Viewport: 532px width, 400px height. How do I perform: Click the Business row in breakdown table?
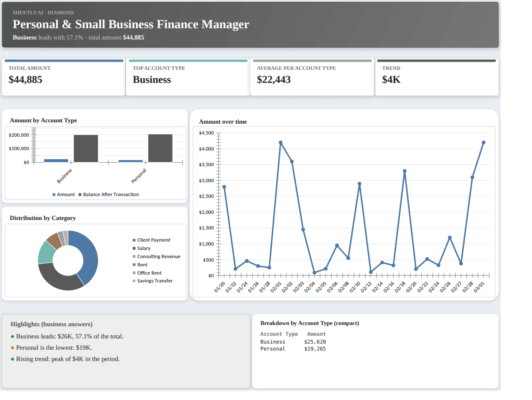click(x=293, y=342)
